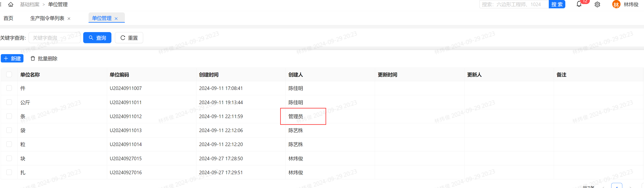The height and width of the screenshot is (188, 644).
Task: Focus the top global search box
Action: click(514, 4)
